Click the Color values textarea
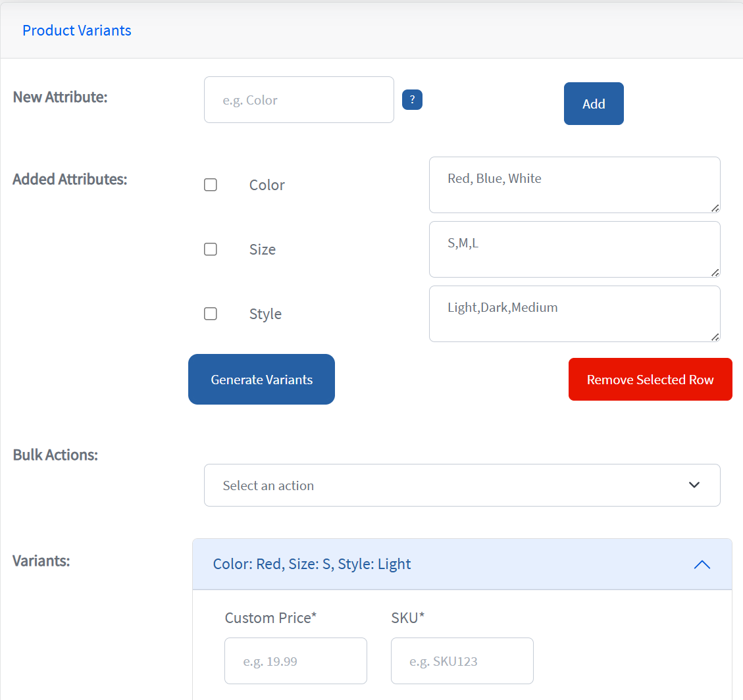This screenshot has width=743, height=700. [575, 185]
